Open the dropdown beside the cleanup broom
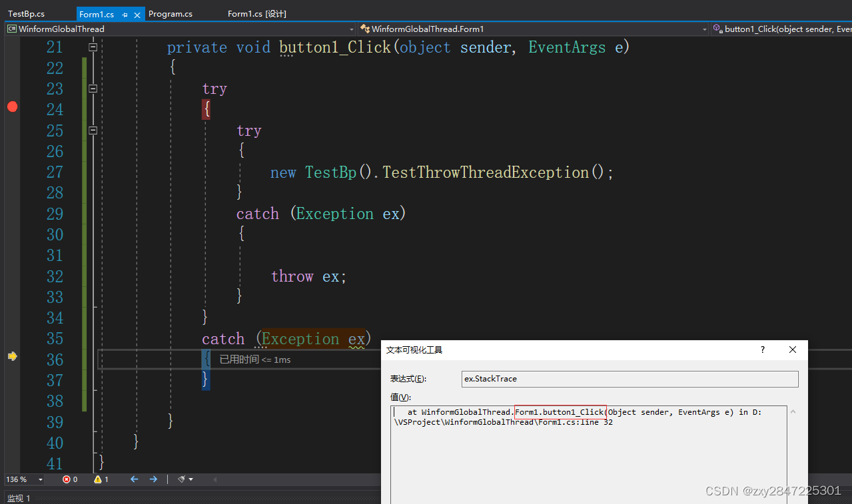 pyautogui.click(x=192, y=479)
